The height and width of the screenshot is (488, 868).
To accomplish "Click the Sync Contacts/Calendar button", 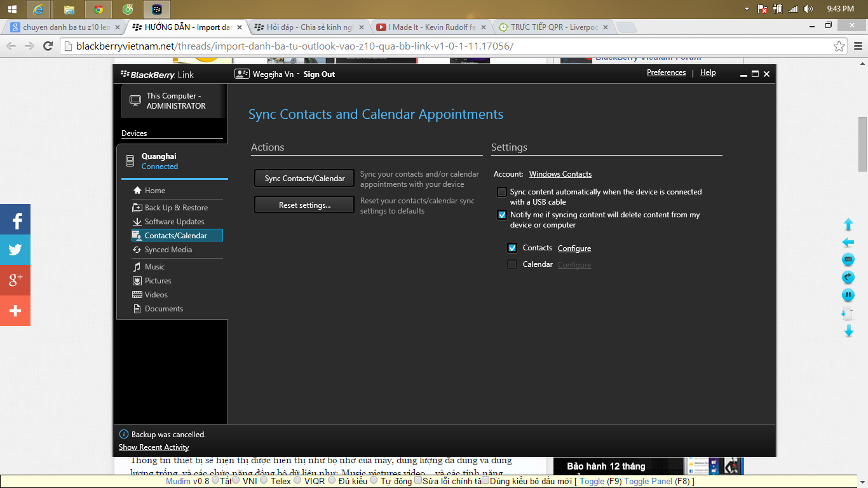I will click(304, 179).
